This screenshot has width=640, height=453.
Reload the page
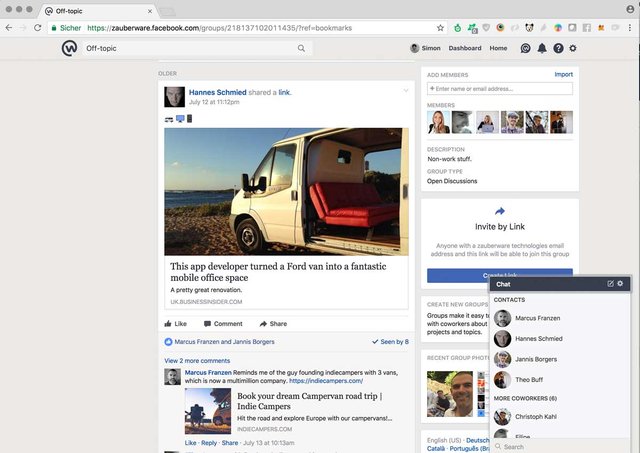(x=38, y=28)
